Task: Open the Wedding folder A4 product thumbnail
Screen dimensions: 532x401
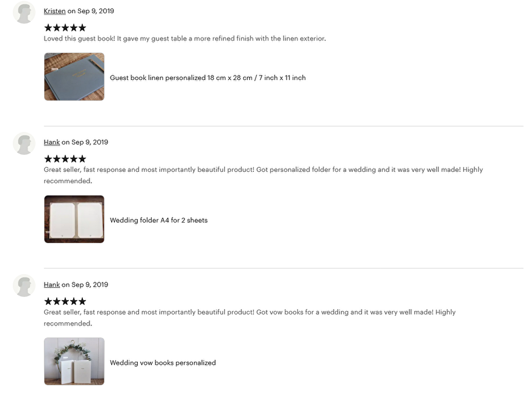Action: [74, 219]
